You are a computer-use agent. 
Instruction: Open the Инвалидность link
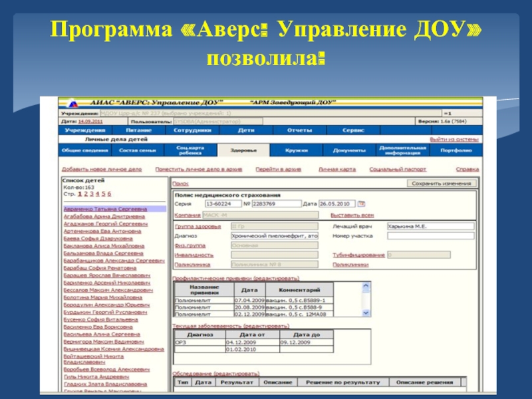[194, 255]
